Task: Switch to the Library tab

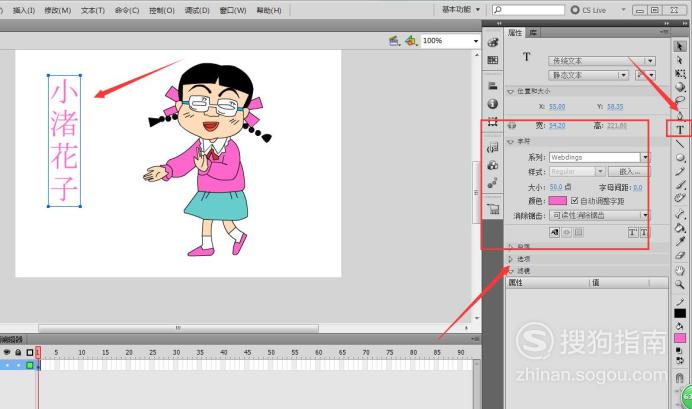Action: (533, 33)
